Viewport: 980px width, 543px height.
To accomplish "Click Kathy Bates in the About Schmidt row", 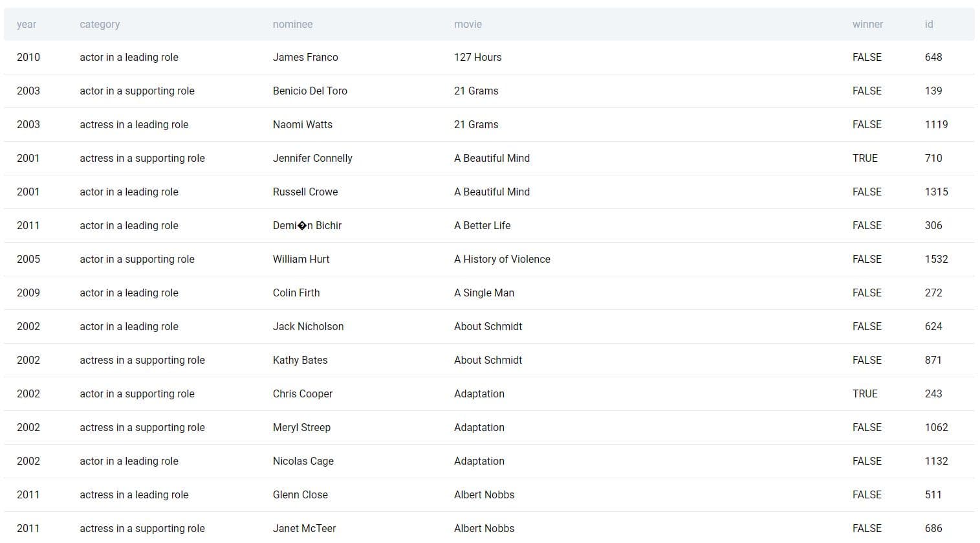I will (x=300, y=360).
